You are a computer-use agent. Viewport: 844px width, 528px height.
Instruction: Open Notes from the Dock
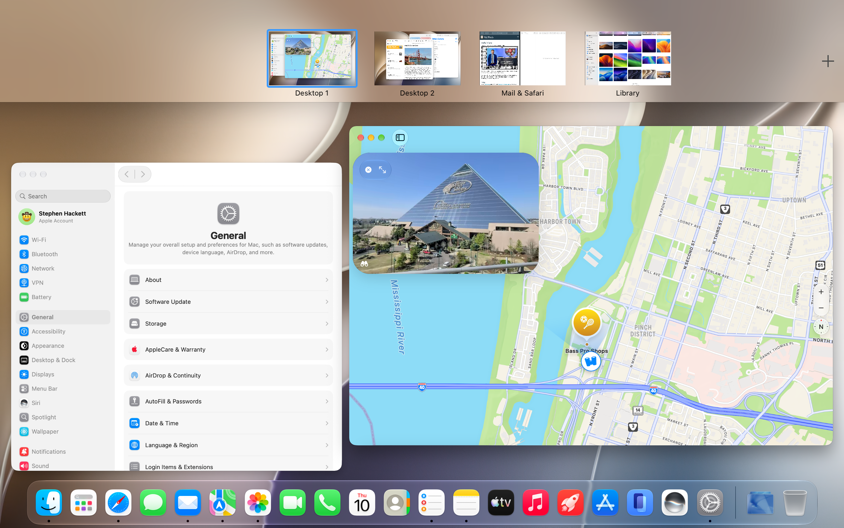click(466, 503)
